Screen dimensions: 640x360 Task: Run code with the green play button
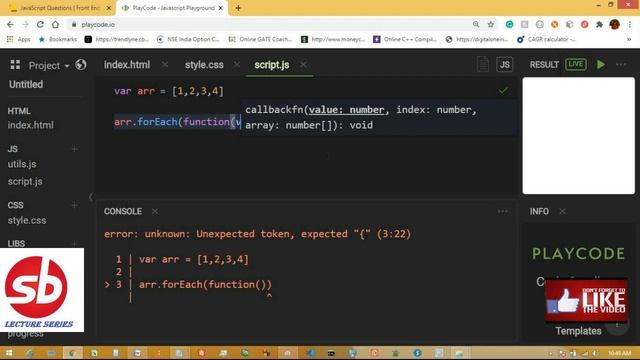click(601, 64)
